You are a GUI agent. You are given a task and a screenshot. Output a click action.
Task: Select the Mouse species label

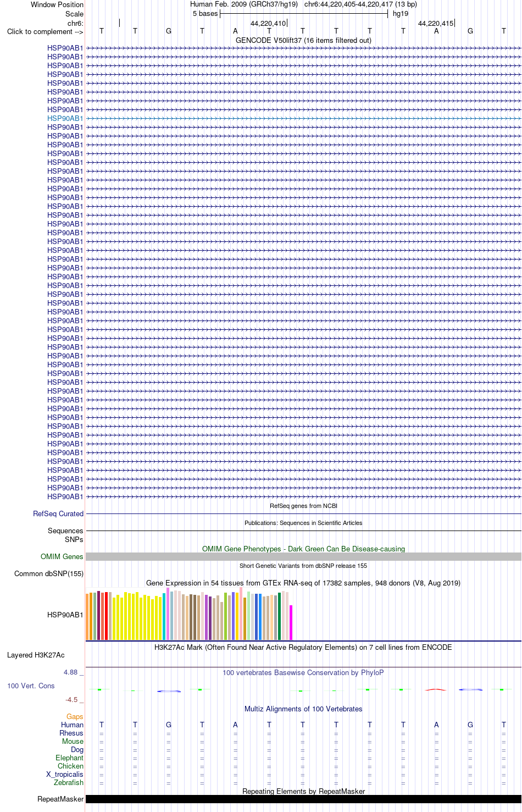pyautogui.click(x=73, y=741)
